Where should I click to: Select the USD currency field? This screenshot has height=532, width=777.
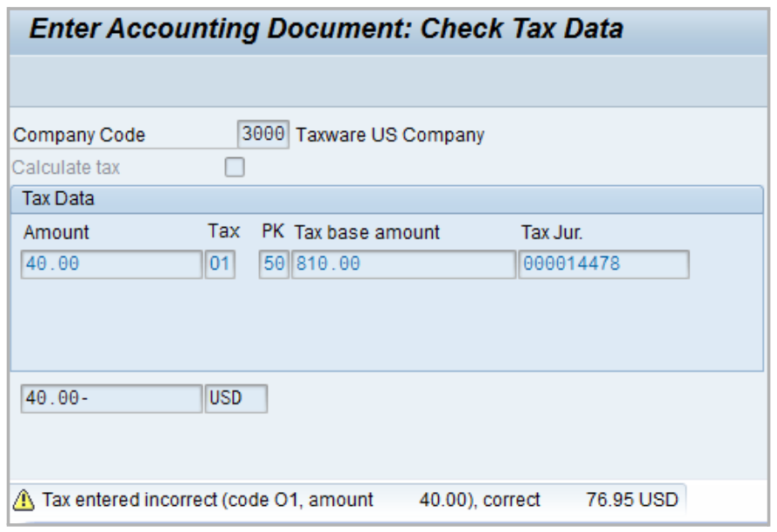pyautogui.click(x=236, y=399)
